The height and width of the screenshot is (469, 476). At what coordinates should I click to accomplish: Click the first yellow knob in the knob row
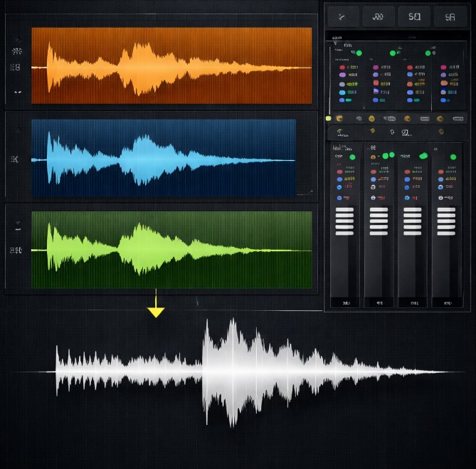(x=339, y=118)
